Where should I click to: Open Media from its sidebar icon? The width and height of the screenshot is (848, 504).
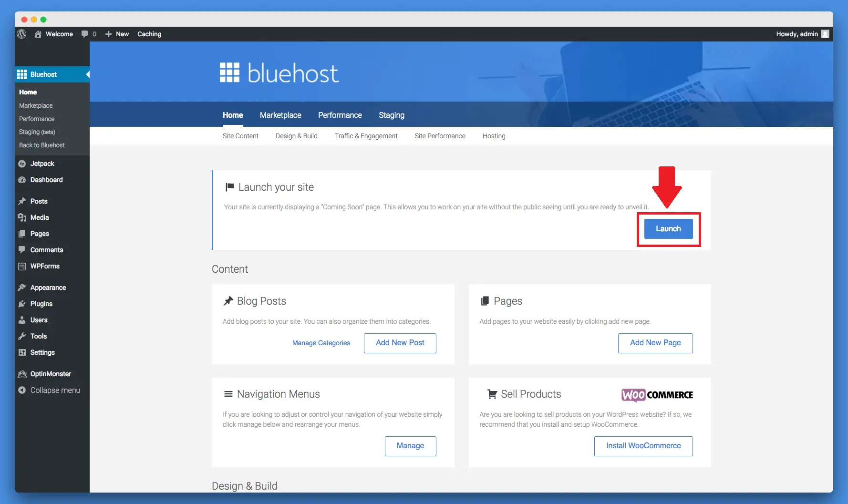(22, 217)
